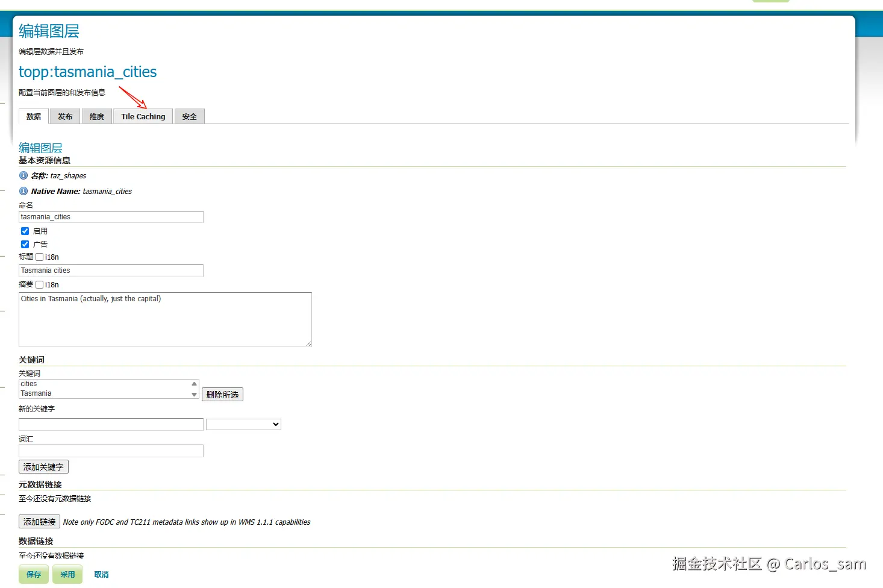Focus the 命名 field containing tasmania_cities
Viewport: 883px width, 588px height.
(x=111, y=217)
